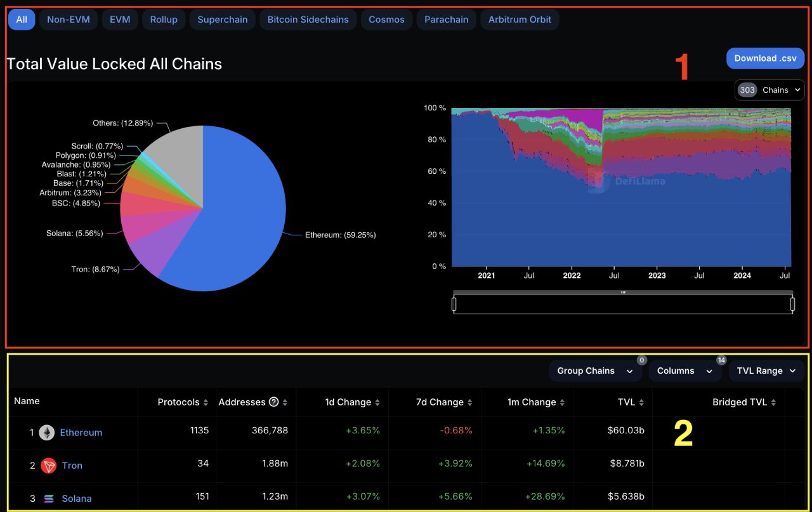Click the Avalanche (0.95%) legend label
The image size is (812, 512).
76,165
